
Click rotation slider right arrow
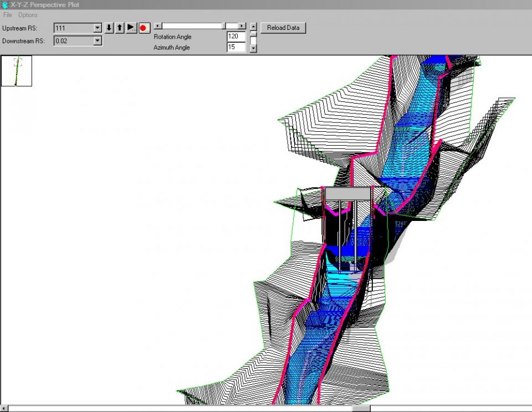(242, 26)
